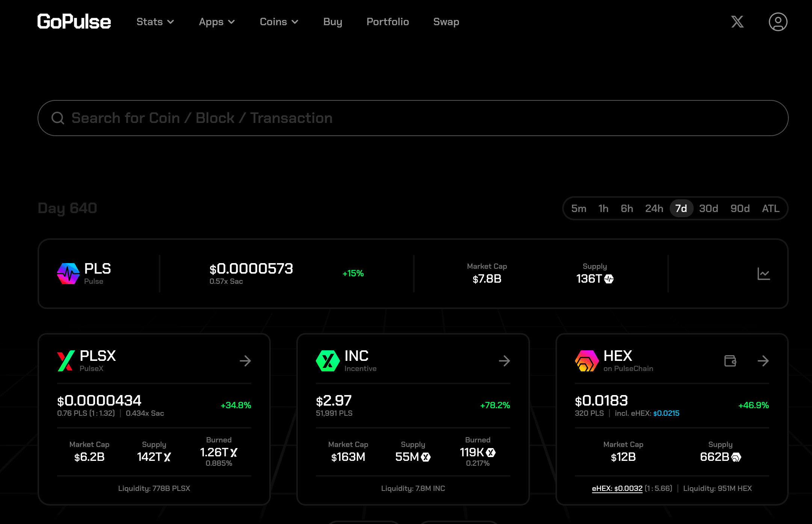The image size is (812, 524).
Task: Click Liquidity: 951M HEX text
Action: [717, 488]
